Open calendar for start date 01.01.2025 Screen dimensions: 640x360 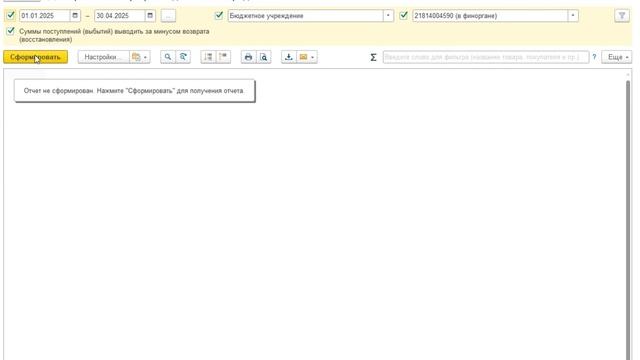(75, 16)
